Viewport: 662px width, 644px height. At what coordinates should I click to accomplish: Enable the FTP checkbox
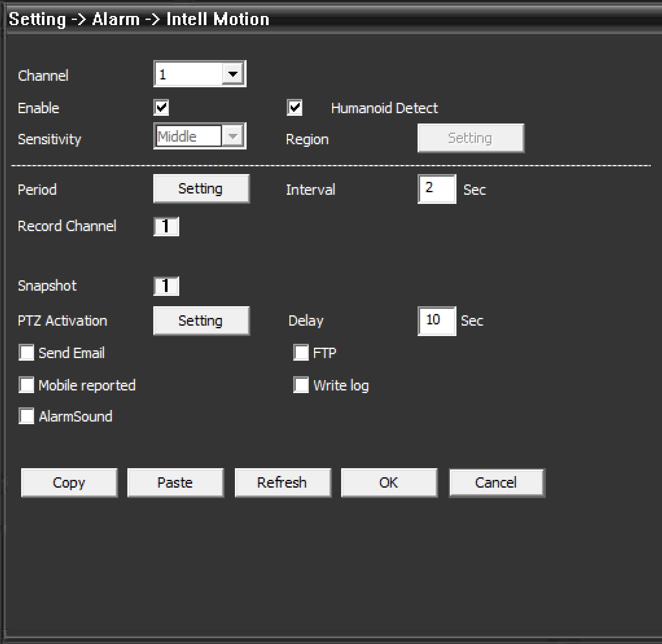click(301, 352)
